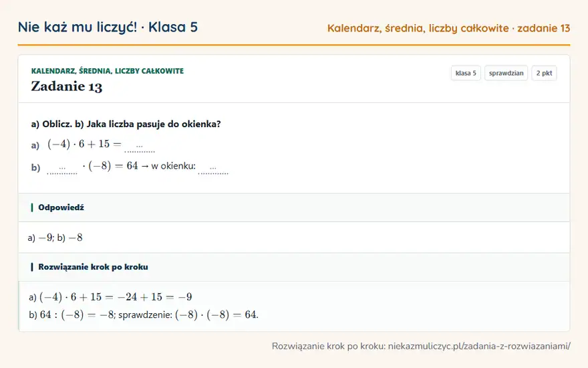This screenshot has width=588, height=368.
Task: Open the footer link niekazmuliczyc.pl/zadania-z-rozwiazaniami/
Action: [479, 346]
